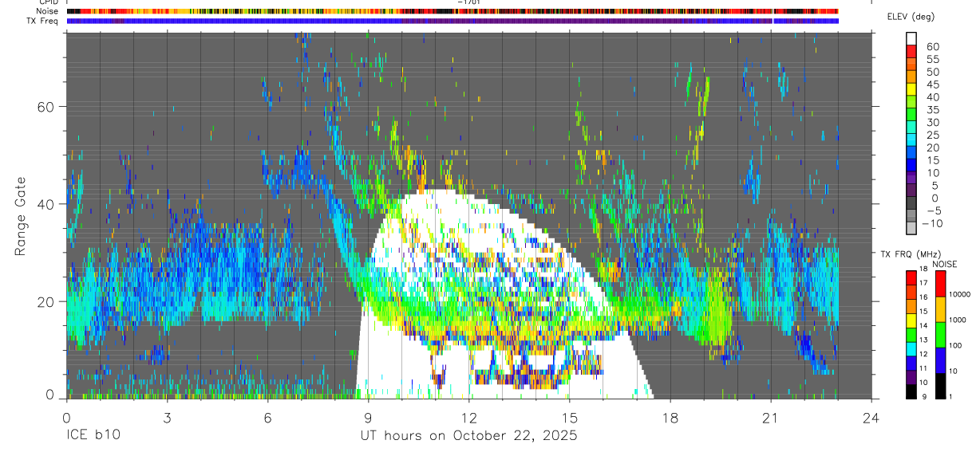Select the '10000' label on NOISE colorbar

click(x=961, y=295)
